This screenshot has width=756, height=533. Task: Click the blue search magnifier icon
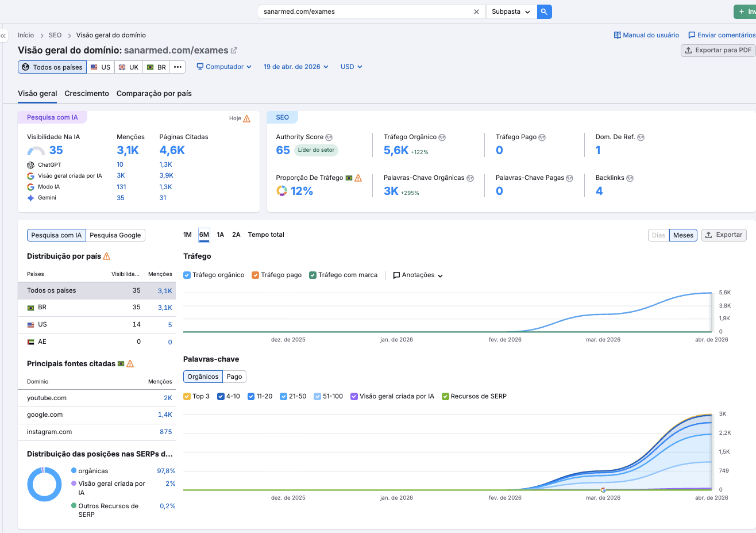[543, 11]
